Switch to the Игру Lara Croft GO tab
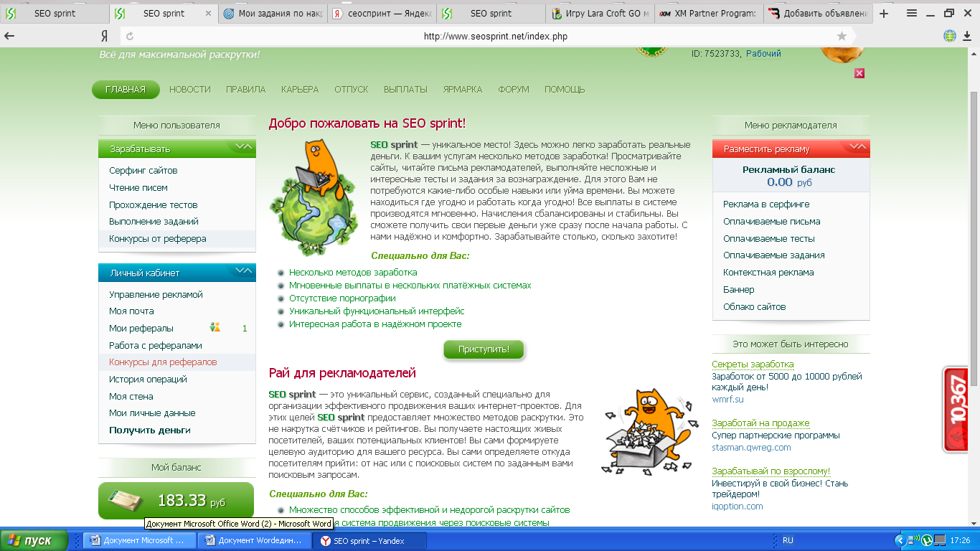980x551 pixels. tap(600, 13)
